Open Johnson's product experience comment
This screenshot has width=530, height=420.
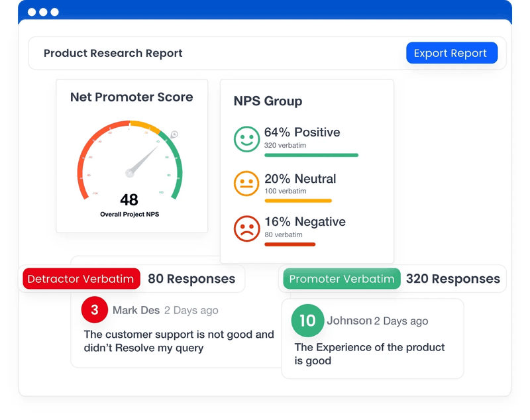(x=369, y=354)
